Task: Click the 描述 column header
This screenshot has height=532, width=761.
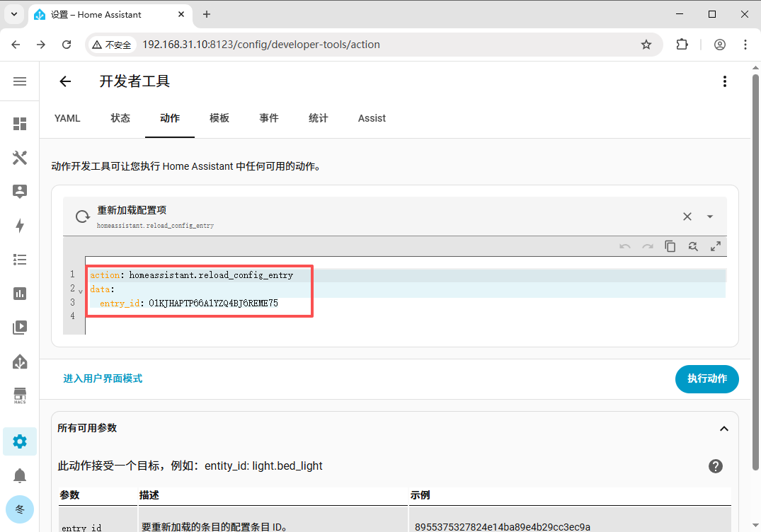Action: coord(149,495)
